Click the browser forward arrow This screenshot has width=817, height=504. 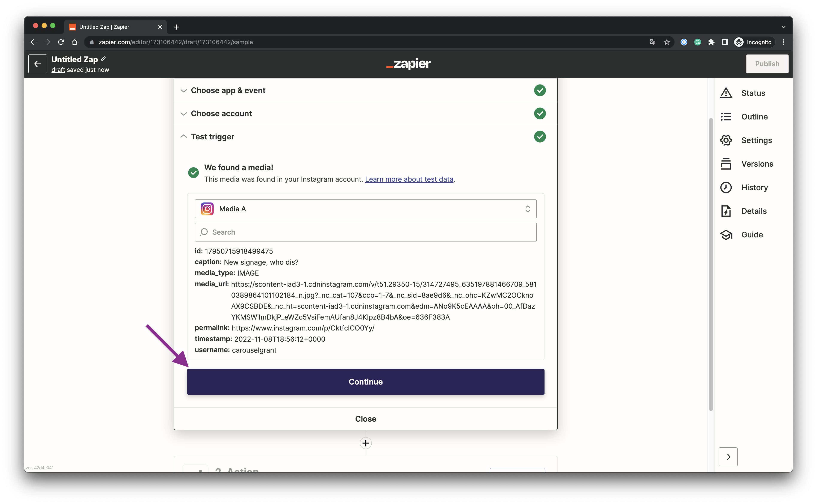click(47, 42)
